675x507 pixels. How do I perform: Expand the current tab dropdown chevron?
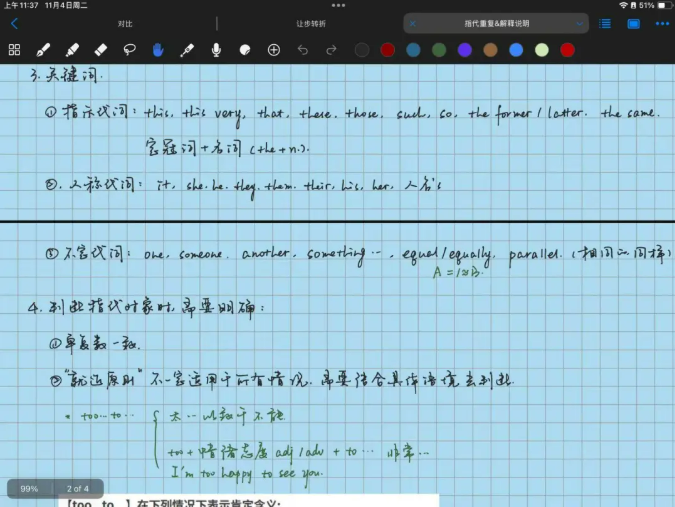click(x=579, y=23)
